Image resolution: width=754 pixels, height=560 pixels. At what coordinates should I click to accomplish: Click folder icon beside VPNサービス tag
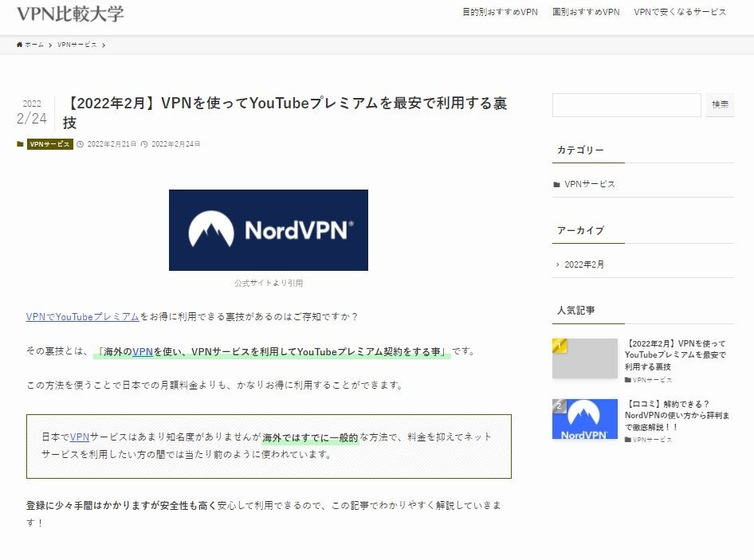click(20, 144)
